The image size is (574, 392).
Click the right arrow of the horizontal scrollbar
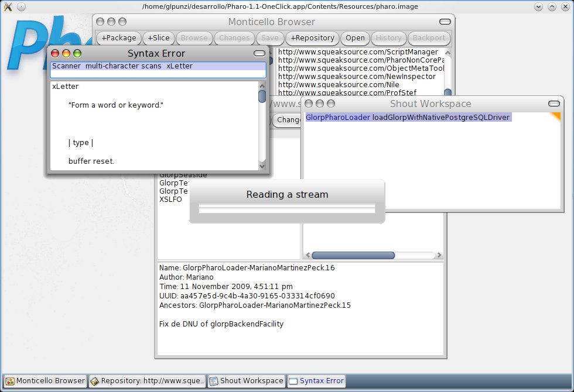pyautogui.click(x=439, y=255)
